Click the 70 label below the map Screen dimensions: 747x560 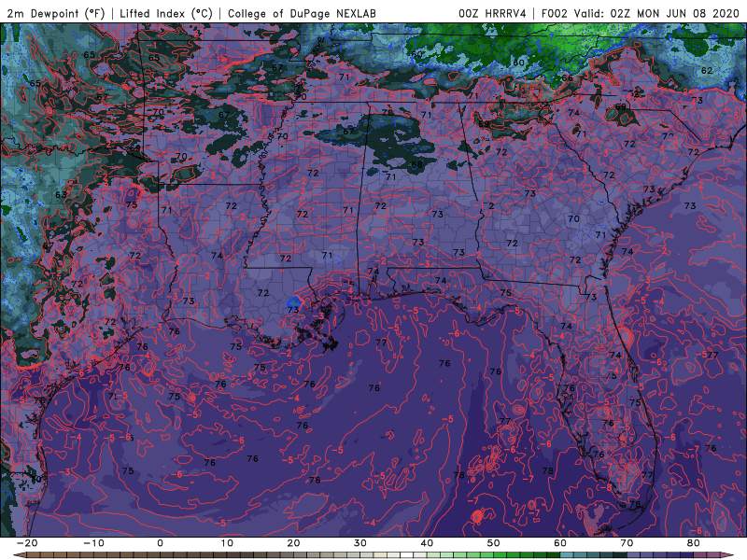(627, 543)
